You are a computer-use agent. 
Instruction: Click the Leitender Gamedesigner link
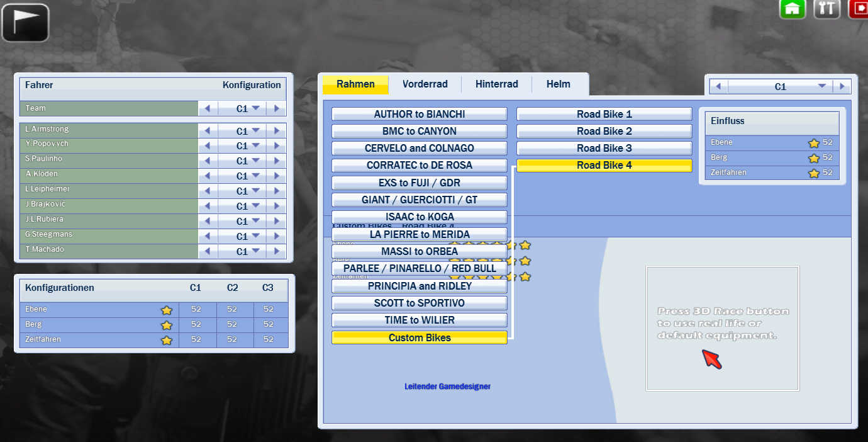coord(447,387)
